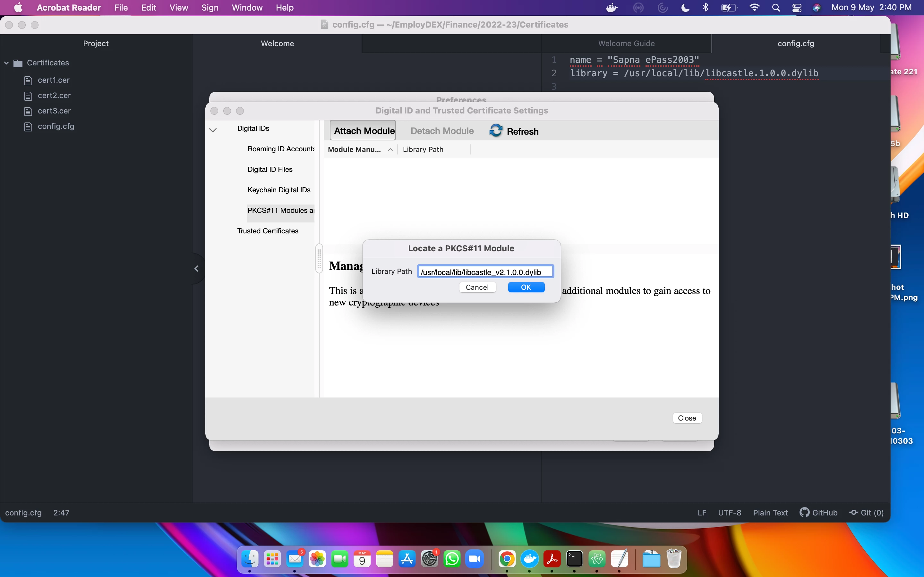924x577 pixels.
Task: Click the cert2.cer file icon
Action: pos(28,96)
